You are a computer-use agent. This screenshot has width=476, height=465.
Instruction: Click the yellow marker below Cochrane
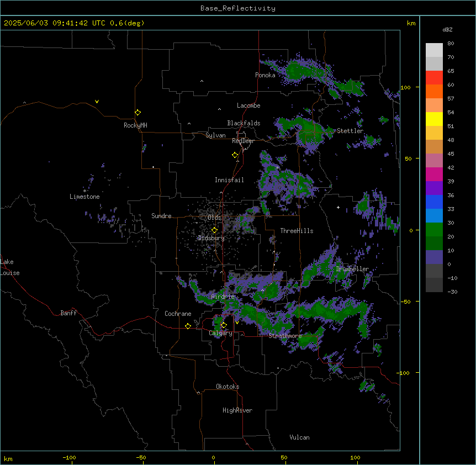[x=188, y=326]
